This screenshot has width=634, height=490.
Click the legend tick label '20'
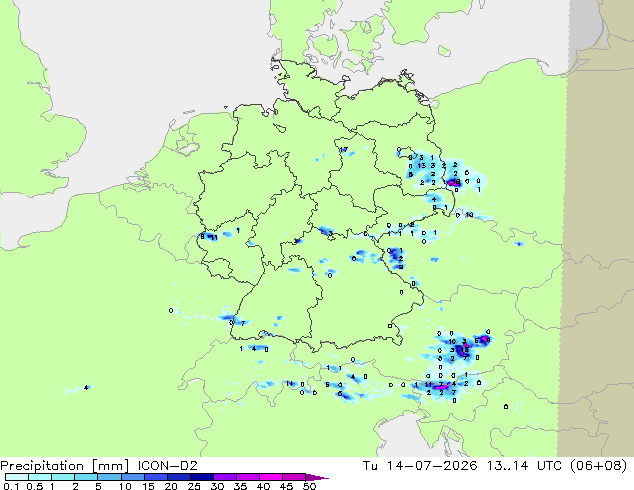pyautogui.click(x=171, y=486)
